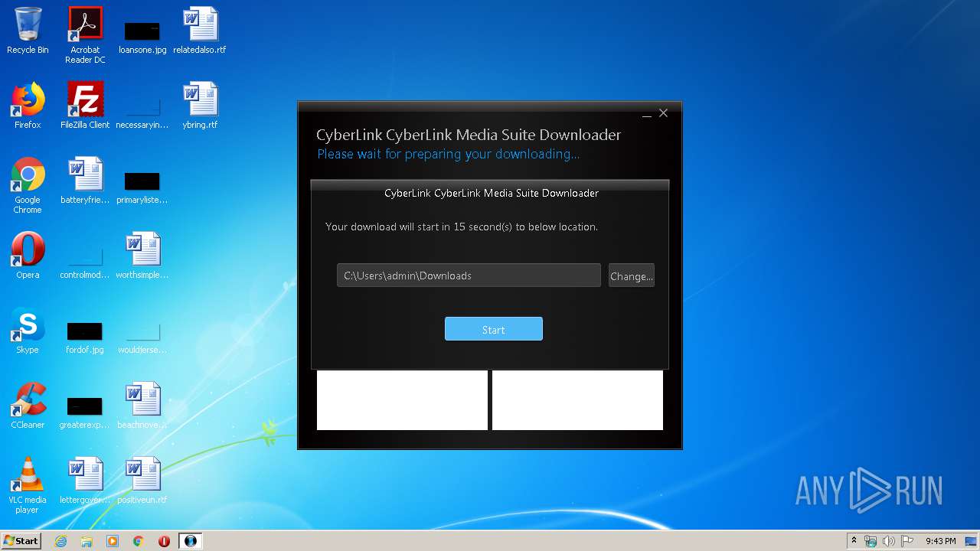
Task: Select positiveun.rtf document icon
Action: tap(142, 481)
